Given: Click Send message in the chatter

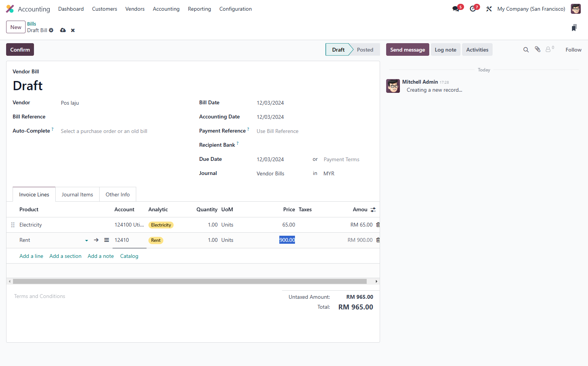Looking at the screenshot, I should [x=408, y=50].
